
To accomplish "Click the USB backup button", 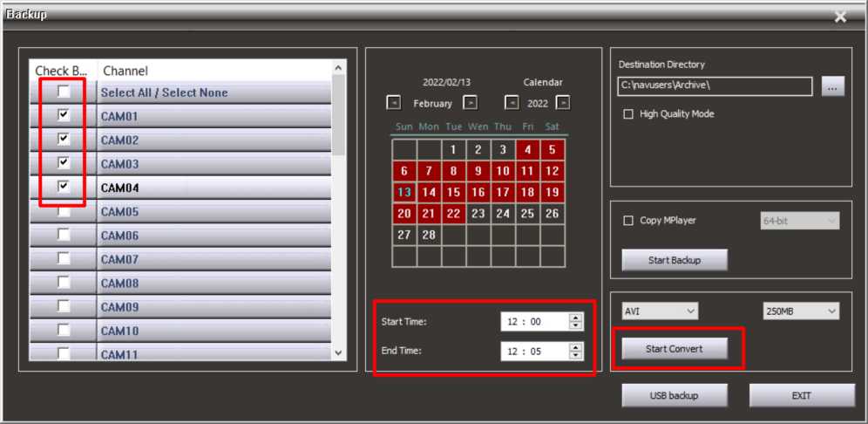I will [675, 395].
